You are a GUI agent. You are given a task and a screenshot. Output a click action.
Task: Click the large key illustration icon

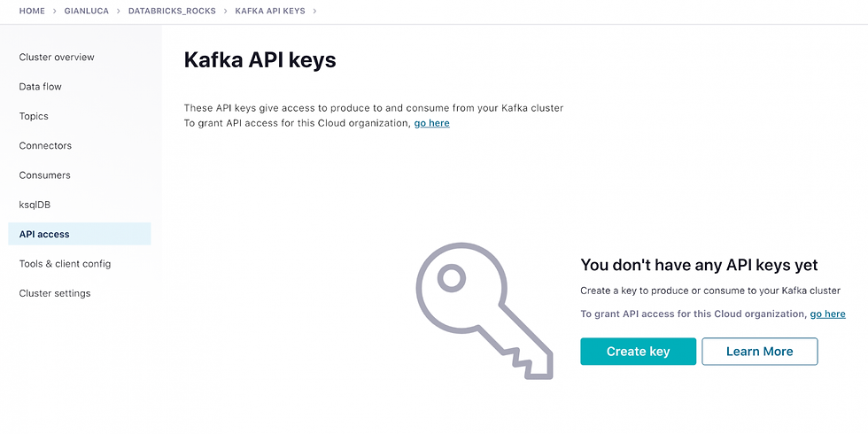click(x=484, y=311)
